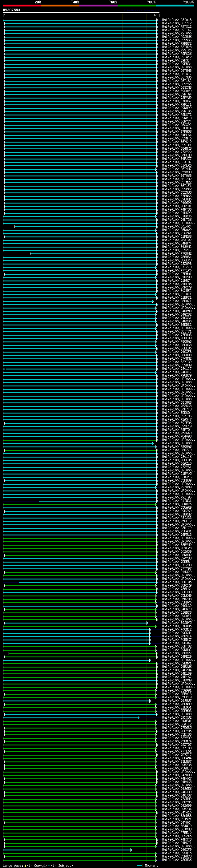
Task: Select the UniRef100_Q56FI2 label
Action: click(x=177, y=521)
